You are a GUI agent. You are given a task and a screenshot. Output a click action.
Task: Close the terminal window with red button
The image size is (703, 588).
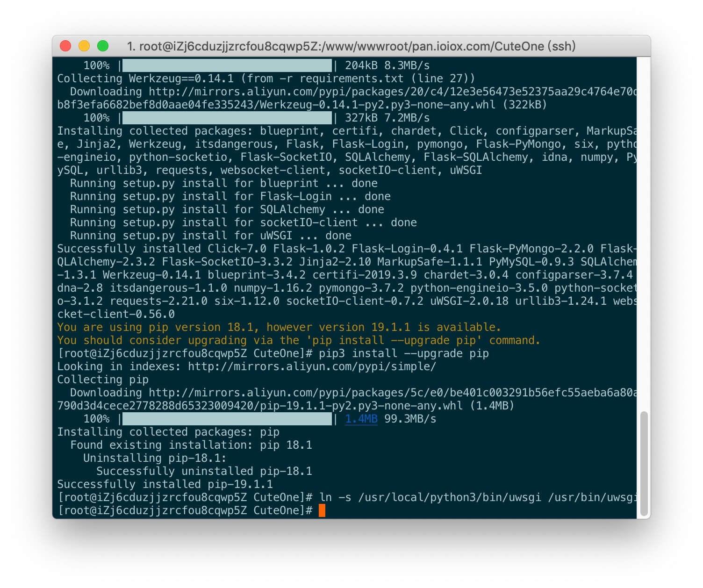65,46
